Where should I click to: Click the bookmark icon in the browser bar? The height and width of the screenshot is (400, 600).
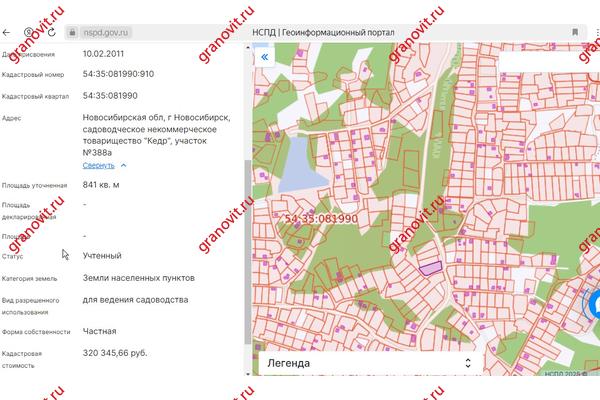pyautogui.click(x=575, y=32)
